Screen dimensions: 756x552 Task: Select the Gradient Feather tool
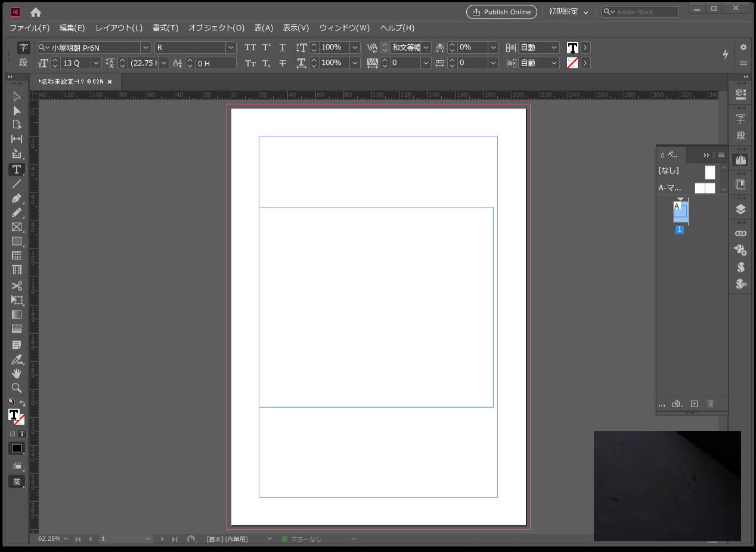pos(17,328)
